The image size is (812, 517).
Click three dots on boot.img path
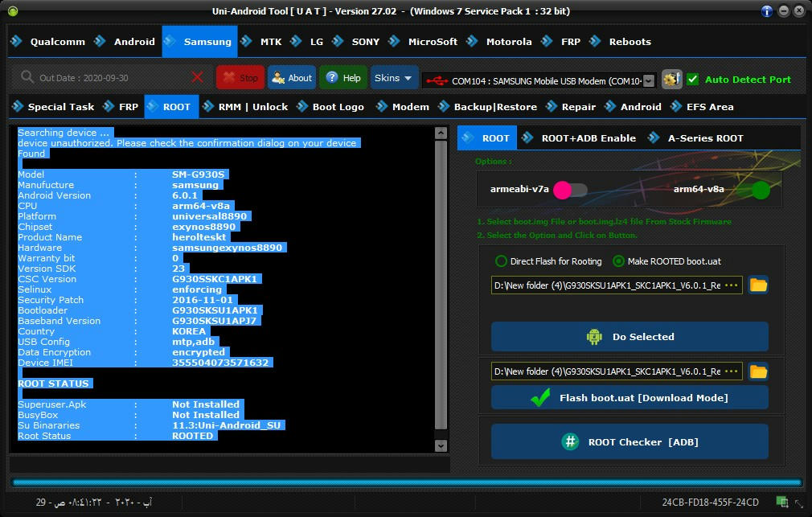tap(732, 285)
